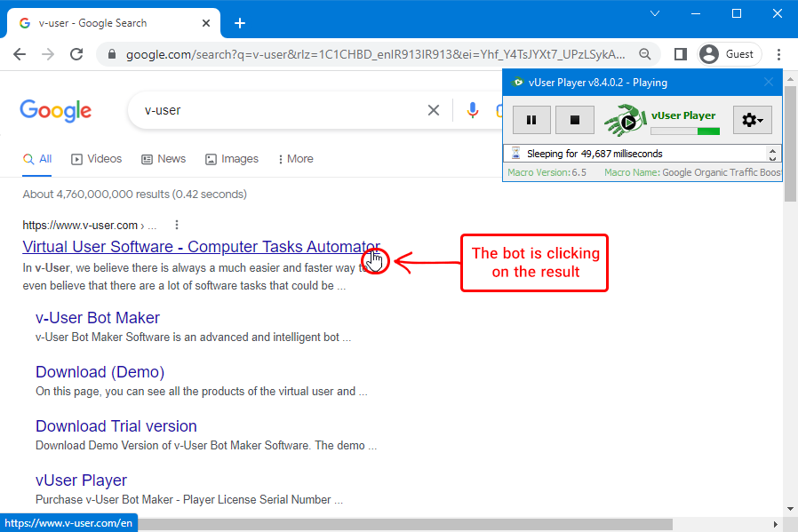
Task: Pause the vUser Player macro
Action: 531,120
